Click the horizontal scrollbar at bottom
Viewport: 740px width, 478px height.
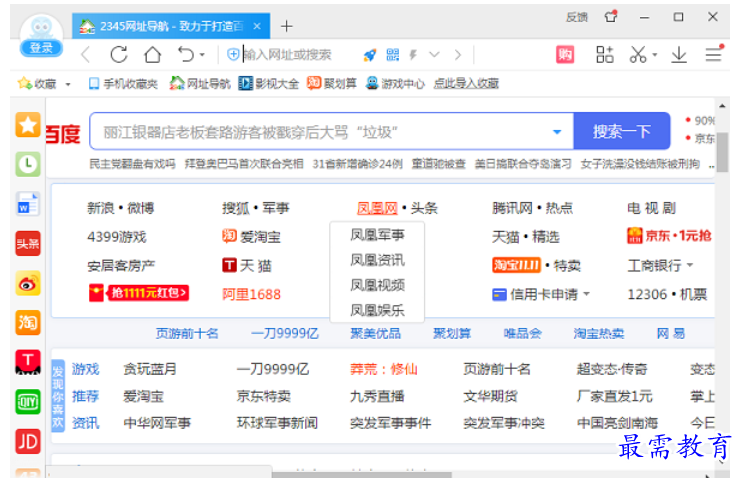coord(362,474)
